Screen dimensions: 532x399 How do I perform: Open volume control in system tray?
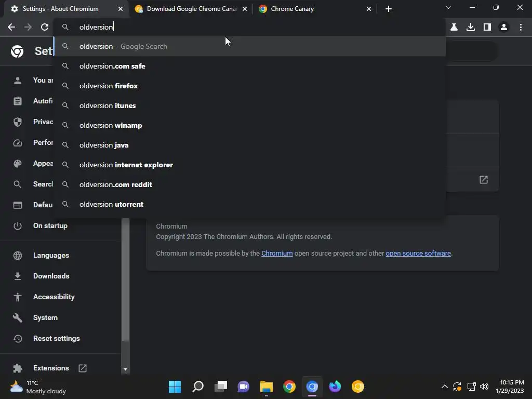click(484, 387)
